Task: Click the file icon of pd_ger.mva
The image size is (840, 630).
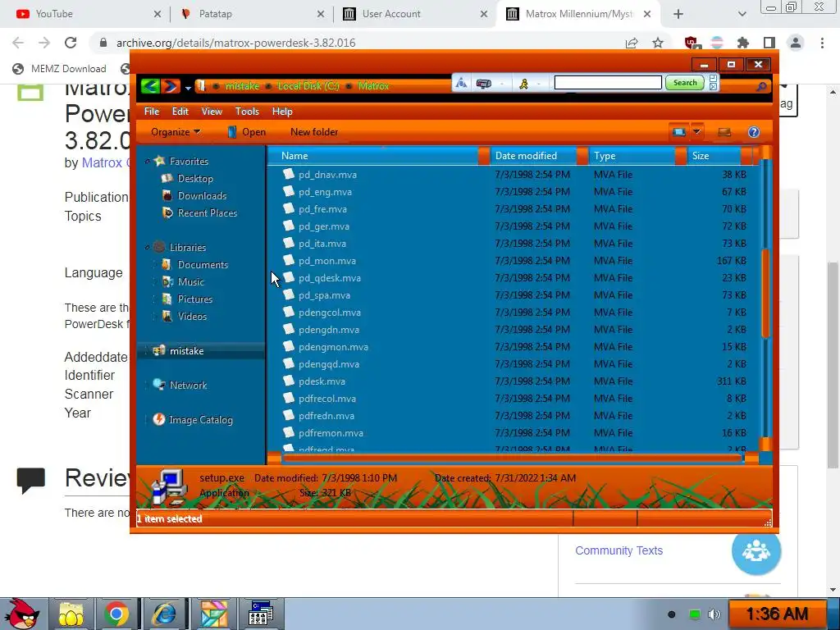Action: tap(289, 226)
